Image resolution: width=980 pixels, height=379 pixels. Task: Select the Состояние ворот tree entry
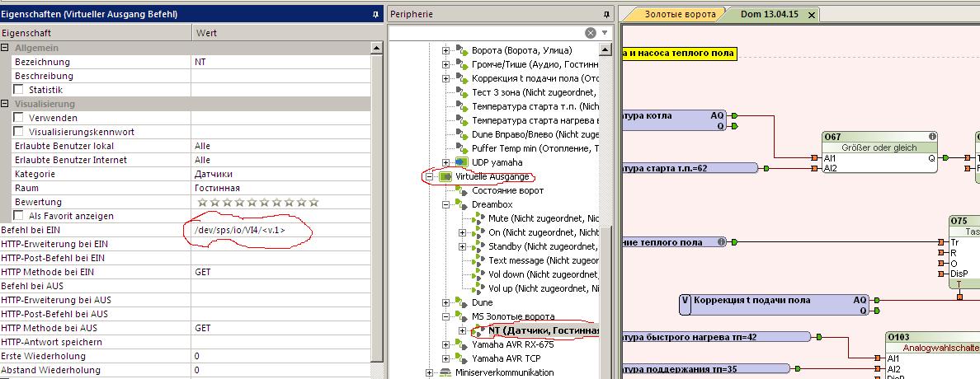pyautogui.click(x=507, y=190)
